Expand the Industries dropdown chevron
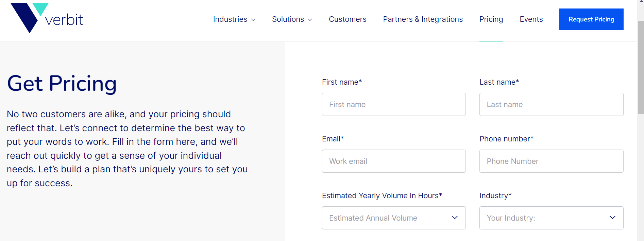The image size is (644, 241). 253,20
